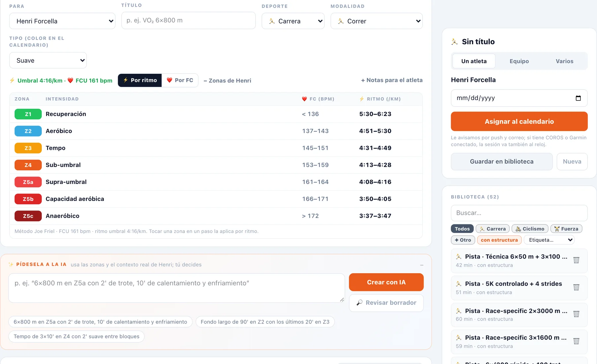Select the Z3 Tempo zone badge
Viewport: 597px width, 364px height.
click(x=28, y=148)
